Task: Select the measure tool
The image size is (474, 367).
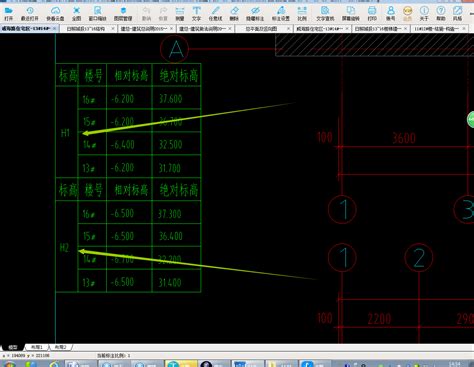Action: pos(180,13)
